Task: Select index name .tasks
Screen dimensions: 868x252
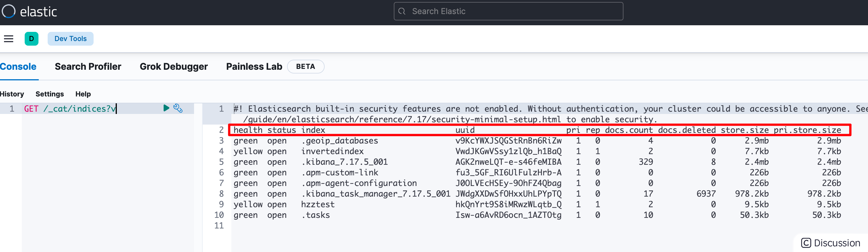Action: pos(315,215)
